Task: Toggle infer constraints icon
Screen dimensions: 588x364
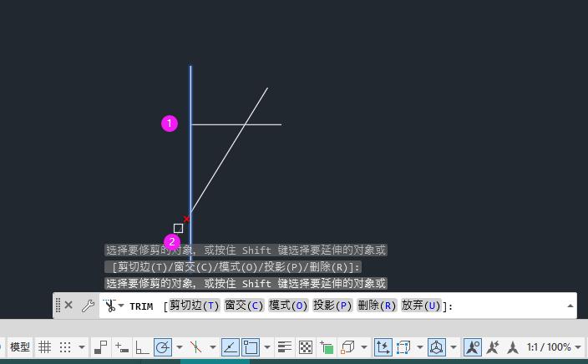Action: coord(100,347)
